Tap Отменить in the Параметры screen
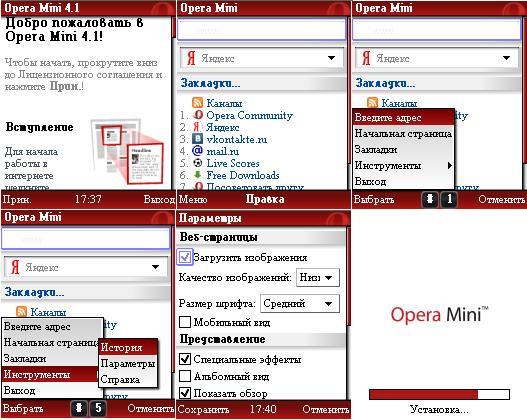This screenshot has width=527, height=420. point(325,409)
